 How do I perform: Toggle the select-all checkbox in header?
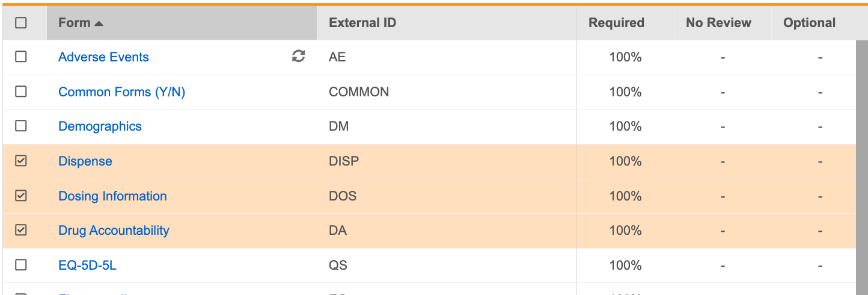point(21,23)
